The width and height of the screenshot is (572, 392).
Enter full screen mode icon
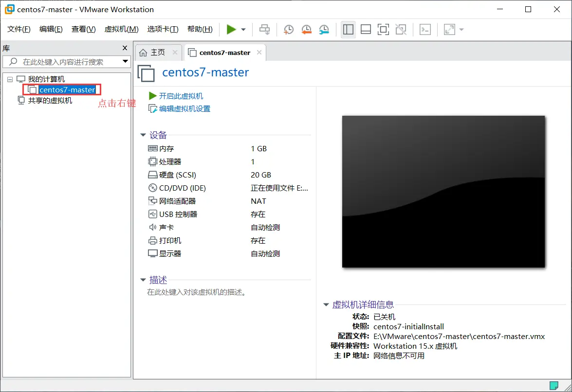(383, 30)
